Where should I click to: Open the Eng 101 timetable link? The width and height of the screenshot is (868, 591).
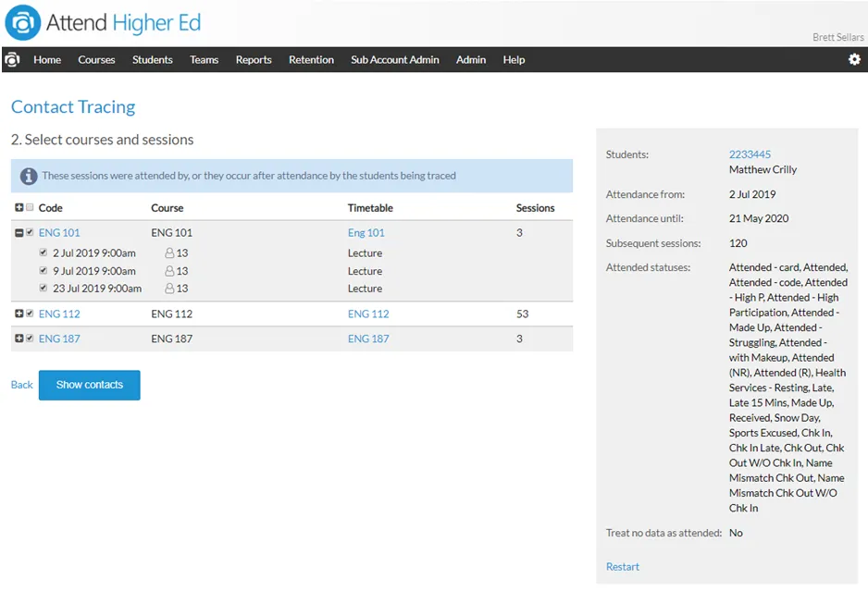point(366,233)
